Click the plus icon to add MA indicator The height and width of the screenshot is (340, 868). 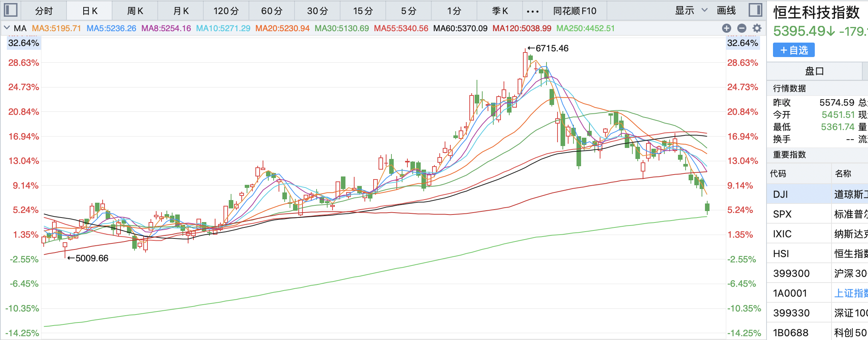click(726, 28)
